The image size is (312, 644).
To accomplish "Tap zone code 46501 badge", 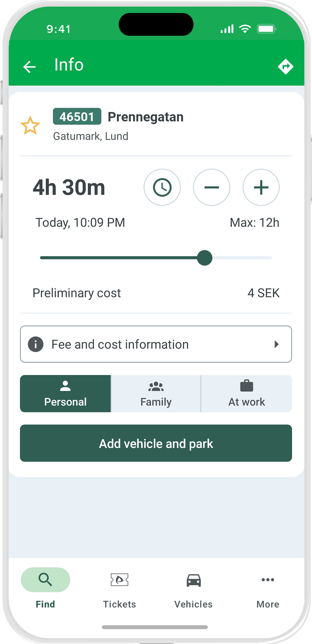I will point(77,117).
